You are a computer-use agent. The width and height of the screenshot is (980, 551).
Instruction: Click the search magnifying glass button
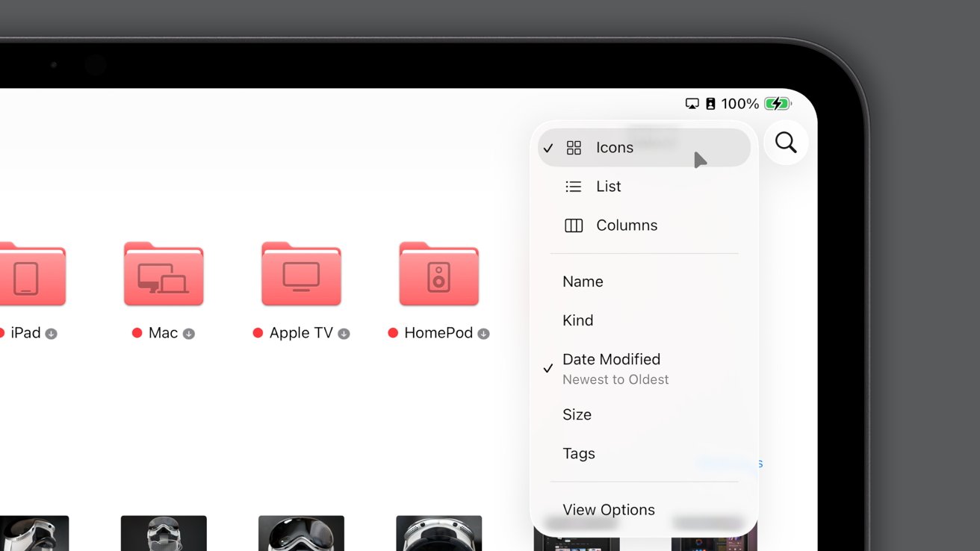coord(786,143)
